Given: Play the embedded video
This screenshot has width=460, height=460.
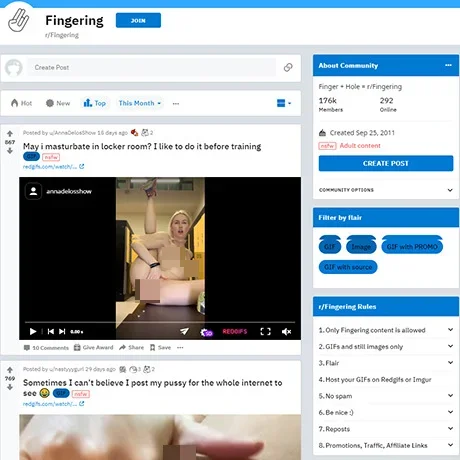Looking at the screenshot, I should coord(33,331).
